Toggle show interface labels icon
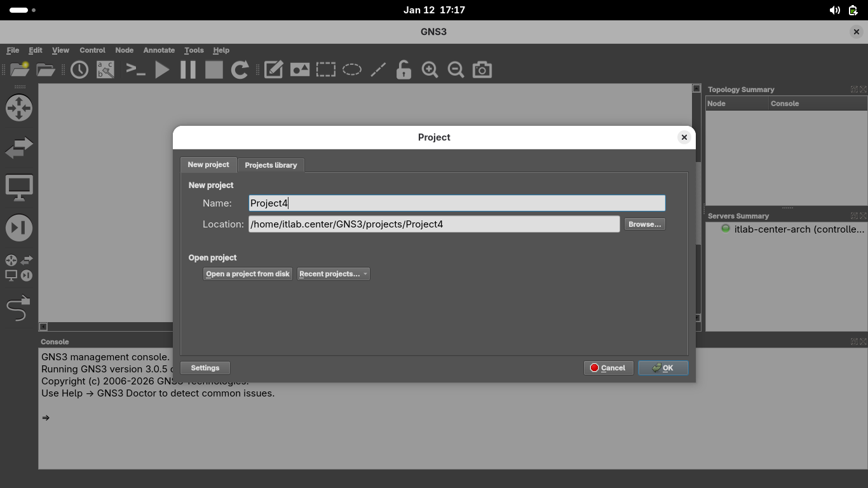 point(105,70)
